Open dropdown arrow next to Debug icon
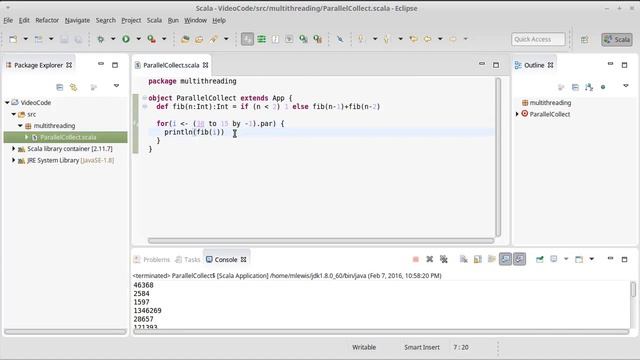Viewport: 640px width, 360px height. click(113, 39)
